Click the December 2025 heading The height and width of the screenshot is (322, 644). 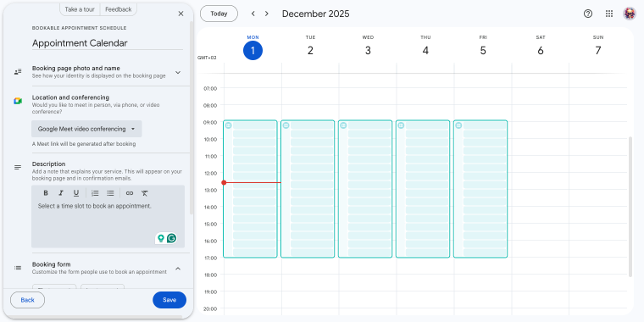pos(315,14)
